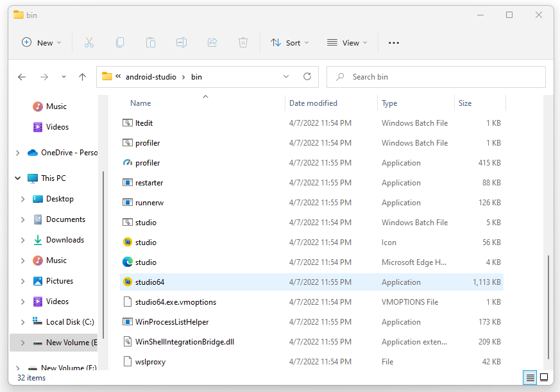
Task: Click the VMOPTIONS File type cell
Action: click(x=410, y=302)
